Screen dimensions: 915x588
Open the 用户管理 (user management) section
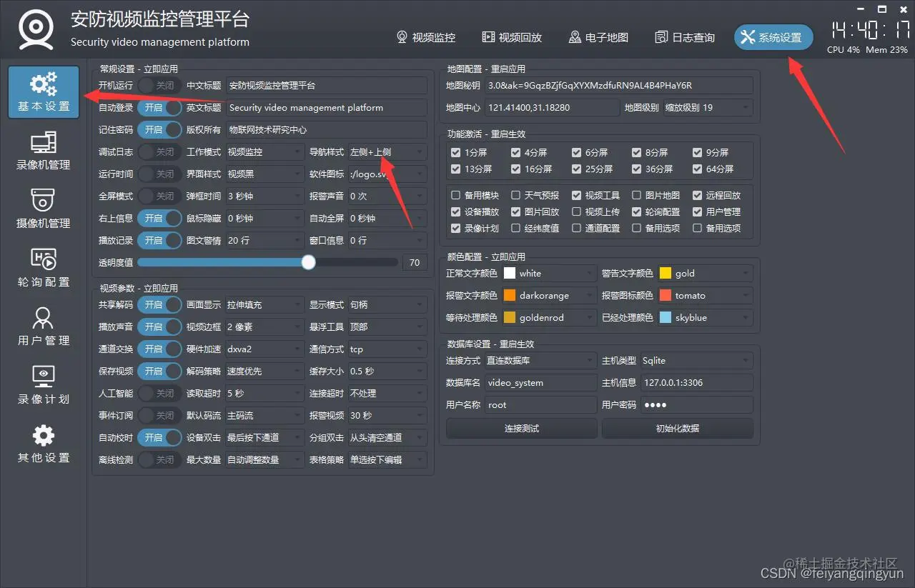click(43, 327)
